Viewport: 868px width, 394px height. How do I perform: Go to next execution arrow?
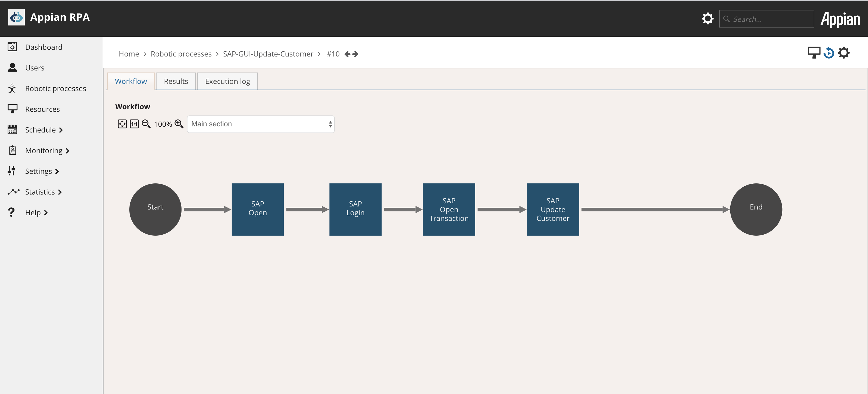point(355,54)
